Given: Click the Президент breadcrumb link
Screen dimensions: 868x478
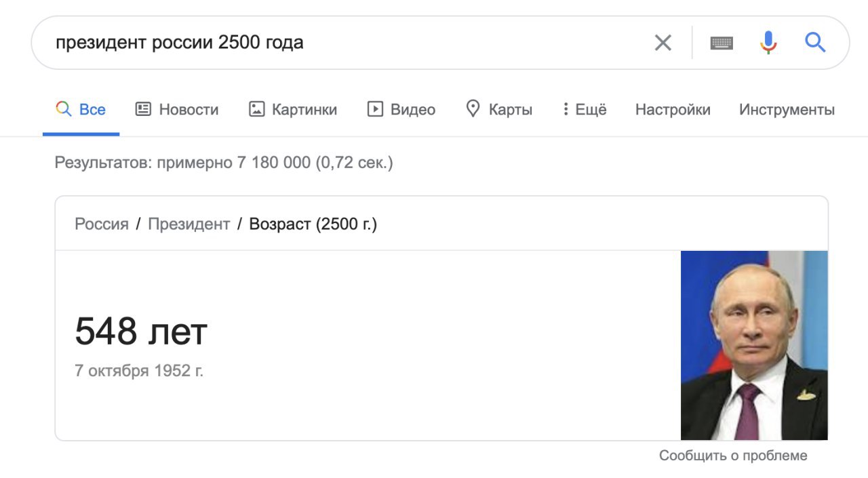Looking at the screenshot, I should coord(189,224).
